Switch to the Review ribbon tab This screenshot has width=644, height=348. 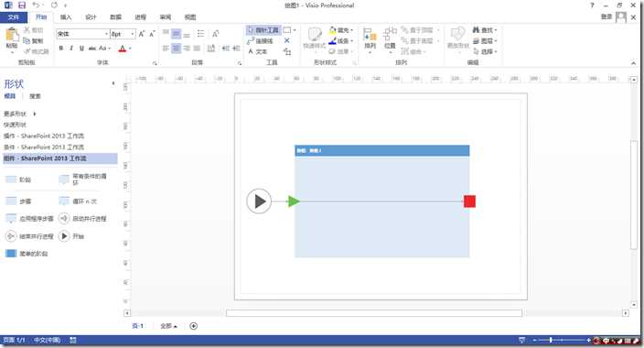pos(166,16)
